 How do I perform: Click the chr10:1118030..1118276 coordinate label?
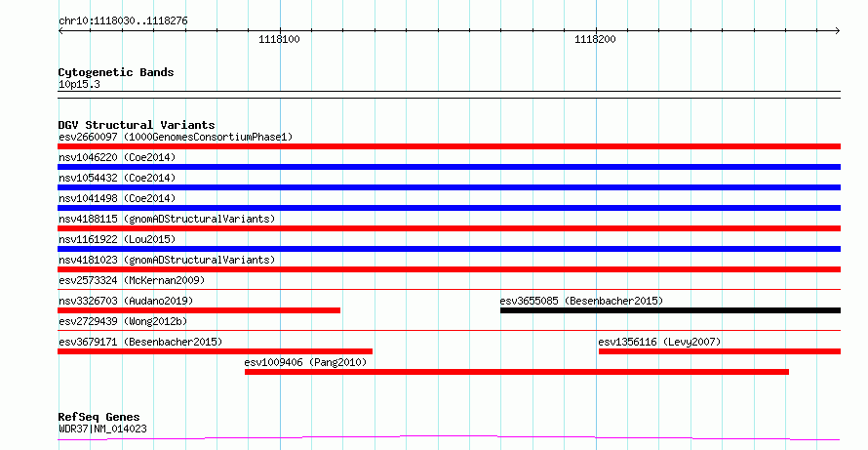pyautogui.click(x=123, y=20)
